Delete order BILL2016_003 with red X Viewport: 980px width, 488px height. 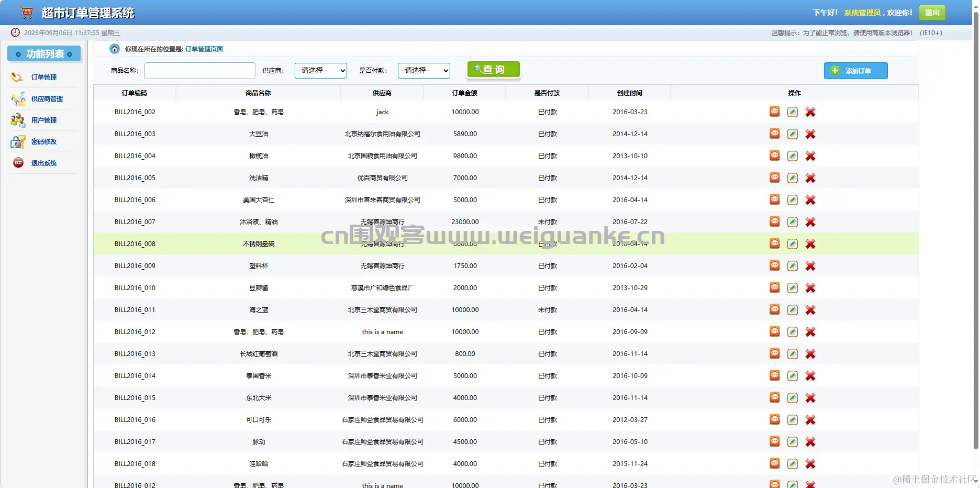click(x=810, y=134)
